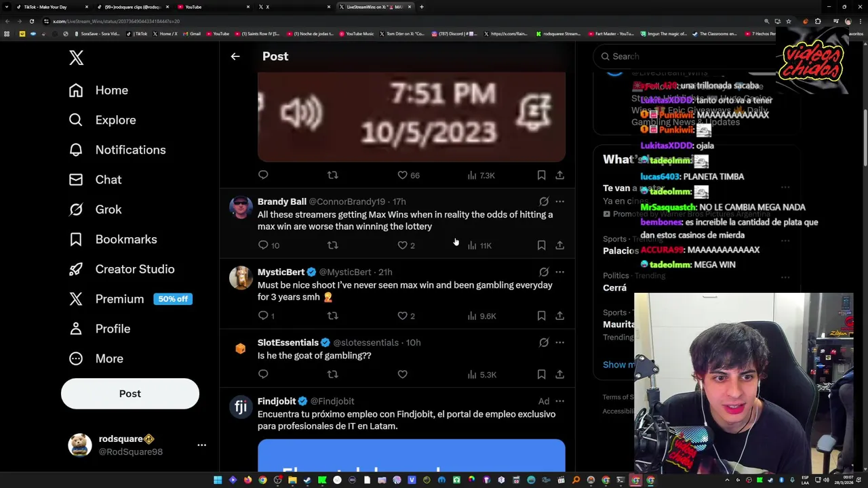Like Brandy Ball's reply
The height and width of the screenshot is (488, 868).
406,245
